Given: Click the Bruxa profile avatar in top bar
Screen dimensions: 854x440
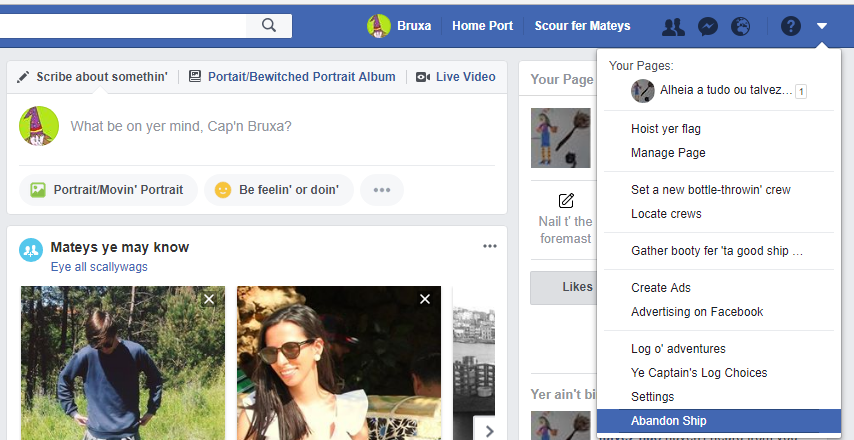Looking at the screenshot, I should coord(379,26).
